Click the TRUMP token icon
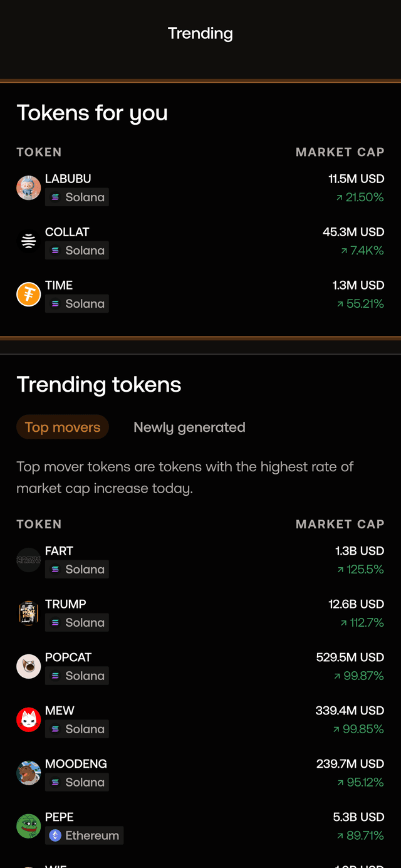Screen dimensions: 401x868 pos(28,613)
